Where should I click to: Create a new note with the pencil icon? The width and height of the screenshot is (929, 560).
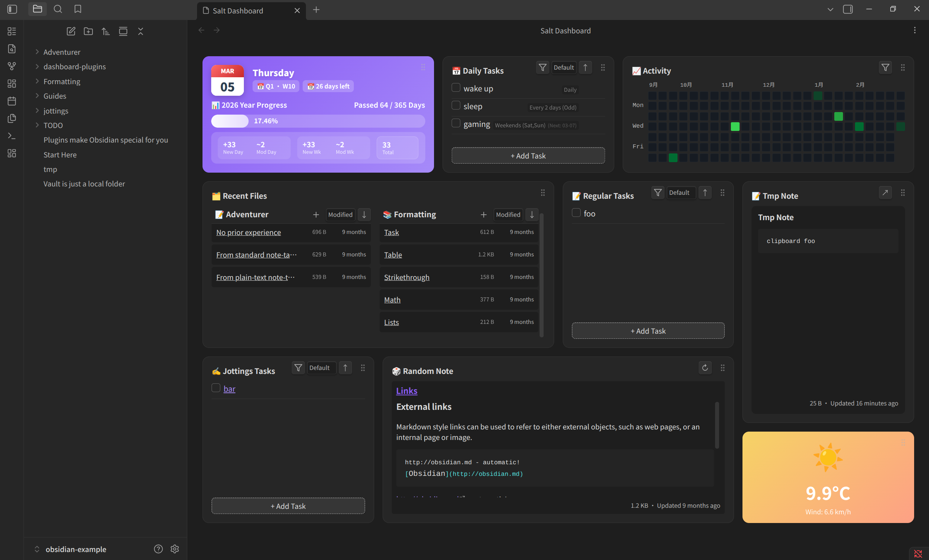pyautogui.click(x=71, y=32)
